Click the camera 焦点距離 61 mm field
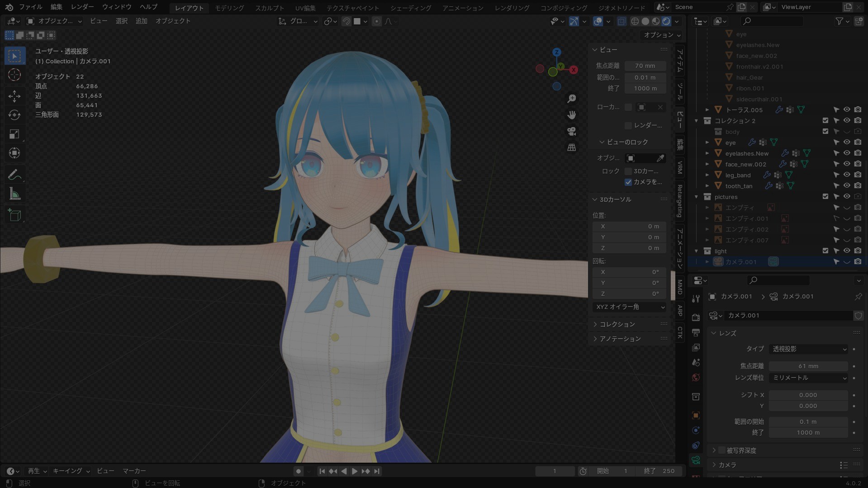Screen dimensions: 868x488 (x=808, y=366)
